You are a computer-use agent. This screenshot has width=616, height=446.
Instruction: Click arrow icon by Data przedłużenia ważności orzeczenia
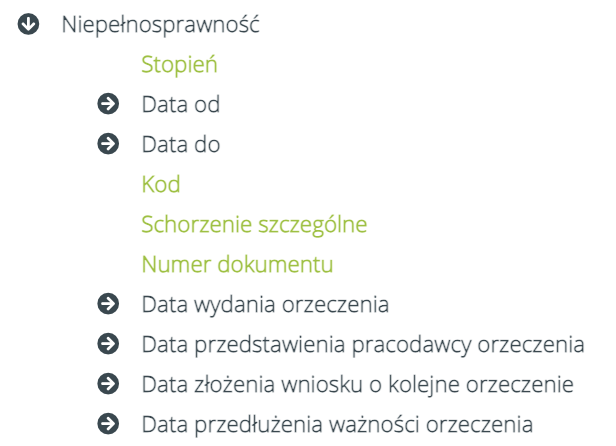[x=109, y=424]
